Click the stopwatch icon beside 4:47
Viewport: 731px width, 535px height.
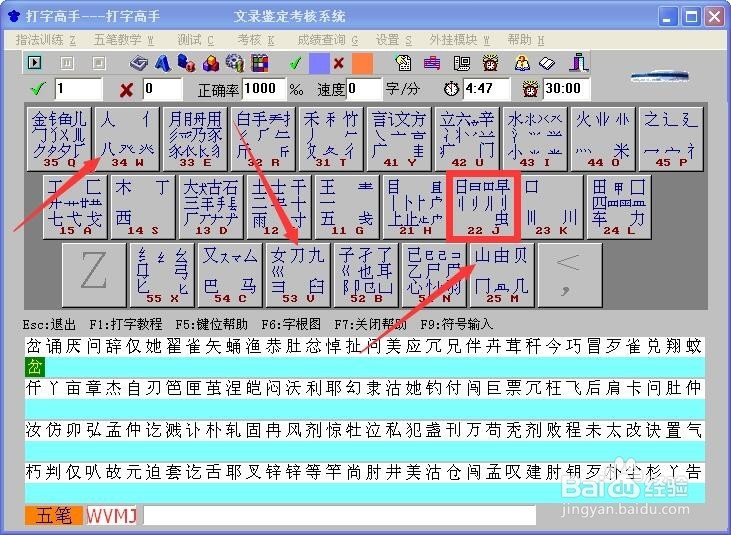(451, 89)
